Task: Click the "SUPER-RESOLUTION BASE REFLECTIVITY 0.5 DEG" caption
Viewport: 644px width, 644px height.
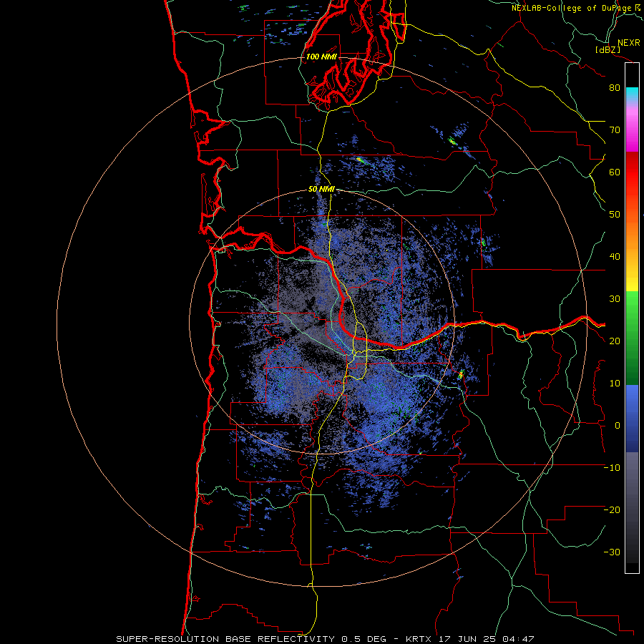Action: pyautogui.click(x=251, y=639)
